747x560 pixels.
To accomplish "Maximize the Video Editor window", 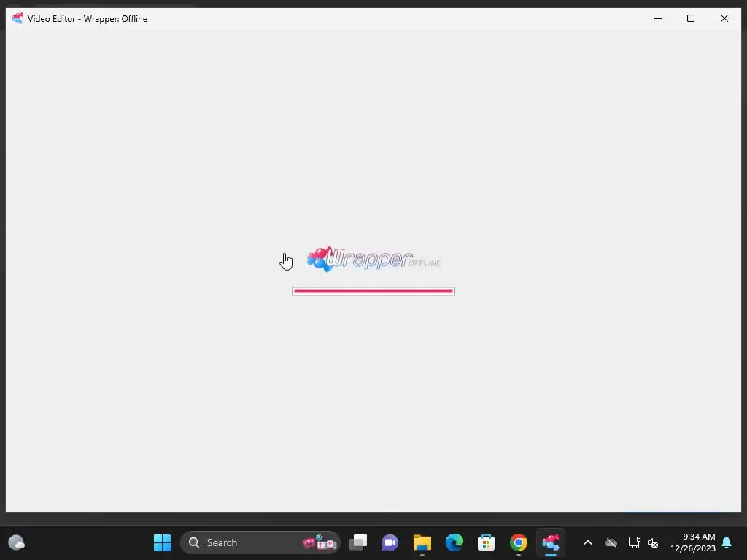I will pos(691,18).
